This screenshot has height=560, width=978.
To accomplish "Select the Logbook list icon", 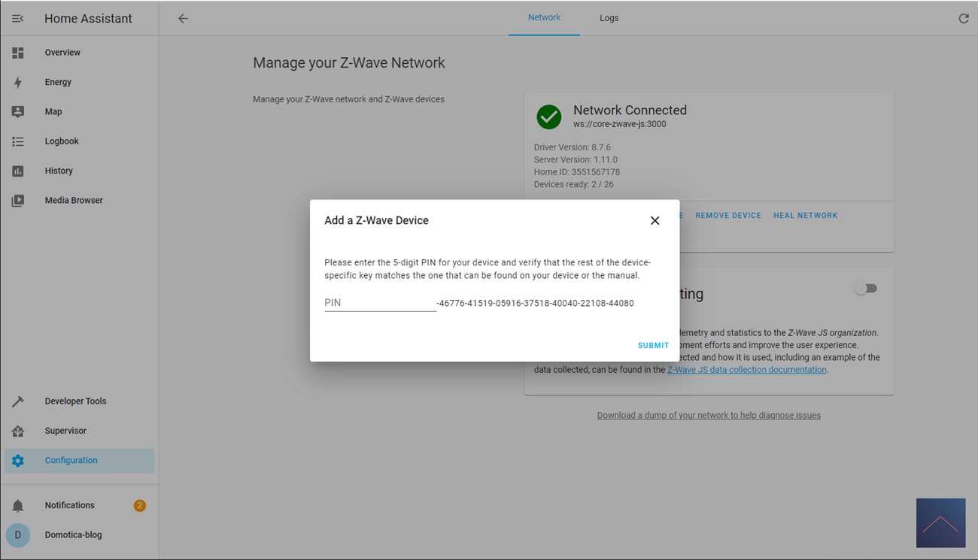I will [18, 141].
